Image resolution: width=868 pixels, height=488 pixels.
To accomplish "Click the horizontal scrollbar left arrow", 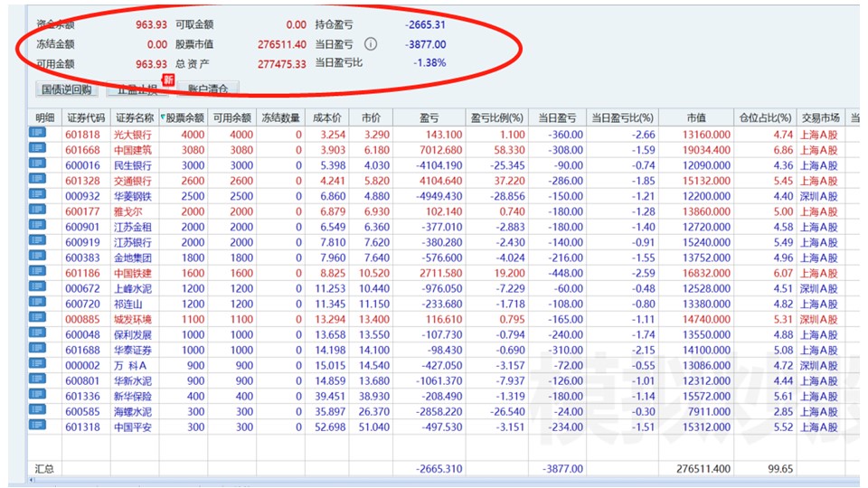I will 32,480.
